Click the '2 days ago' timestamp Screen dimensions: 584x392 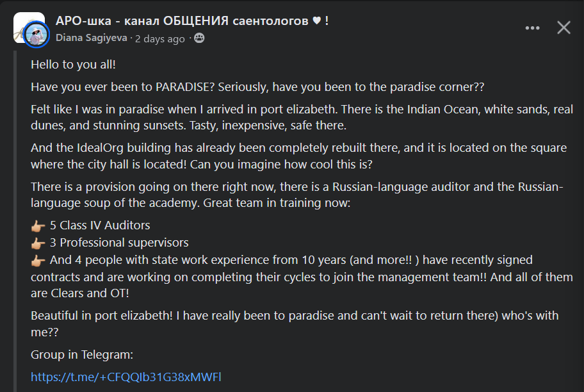[x=160, y=38]
